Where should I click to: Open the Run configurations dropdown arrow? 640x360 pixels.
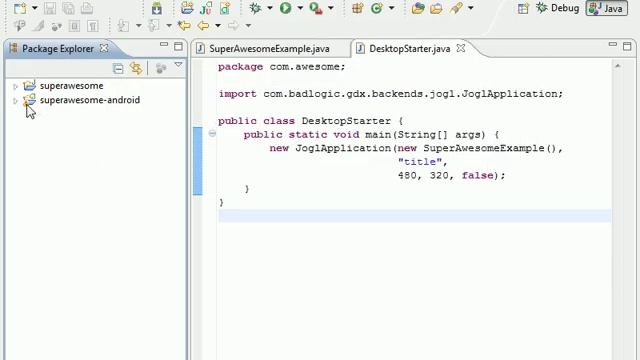pos(300,8)
